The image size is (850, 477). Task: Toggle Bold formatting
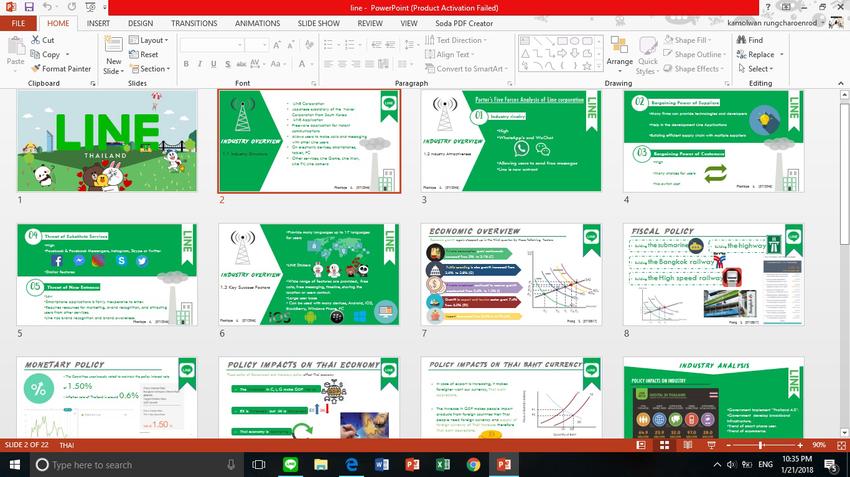click(x=186, y=64)
